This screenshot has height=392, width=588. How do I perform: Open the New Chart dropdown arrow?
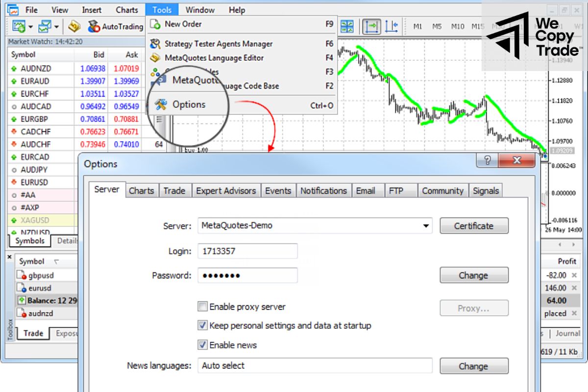[x=31, y=26]
